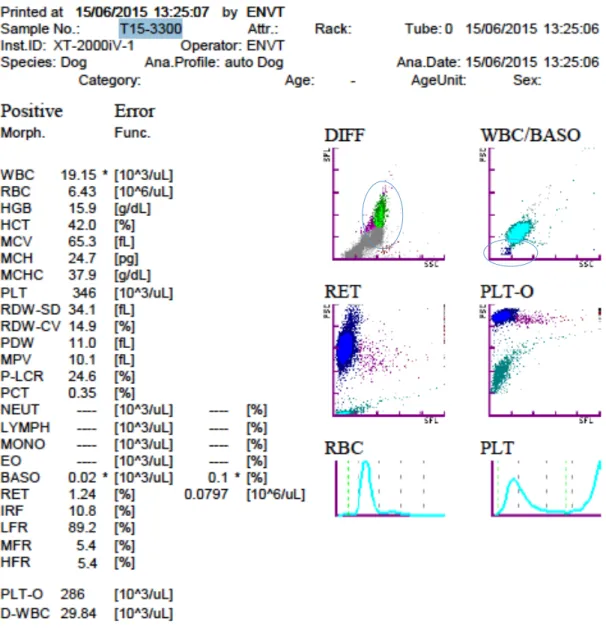Select the Inst.ID XT-2000iV-1 text
Image resolution: width=606 pixels, height=633 pixels.
tap(67, 46)
